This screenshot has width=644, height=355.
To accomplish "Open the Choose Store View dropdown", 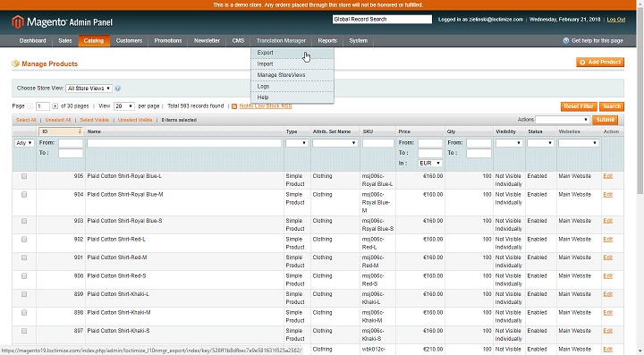I will tap(89, 89).
